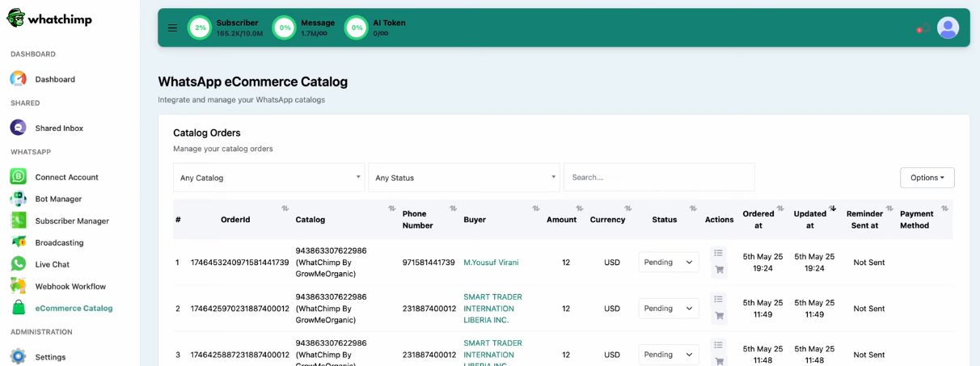Click the Settings gear icon
This screenshot has width=980, height=366.
19,356
